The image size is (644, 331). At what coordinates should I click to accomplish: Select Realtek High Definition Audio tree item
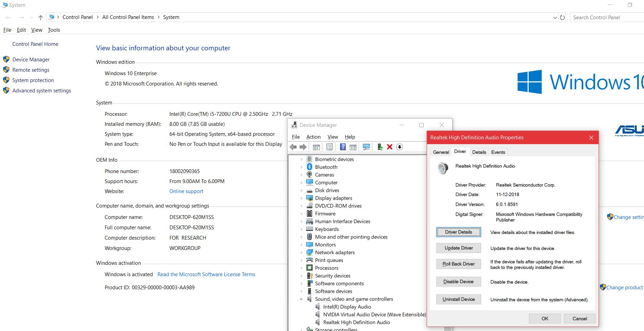point(356,322)
